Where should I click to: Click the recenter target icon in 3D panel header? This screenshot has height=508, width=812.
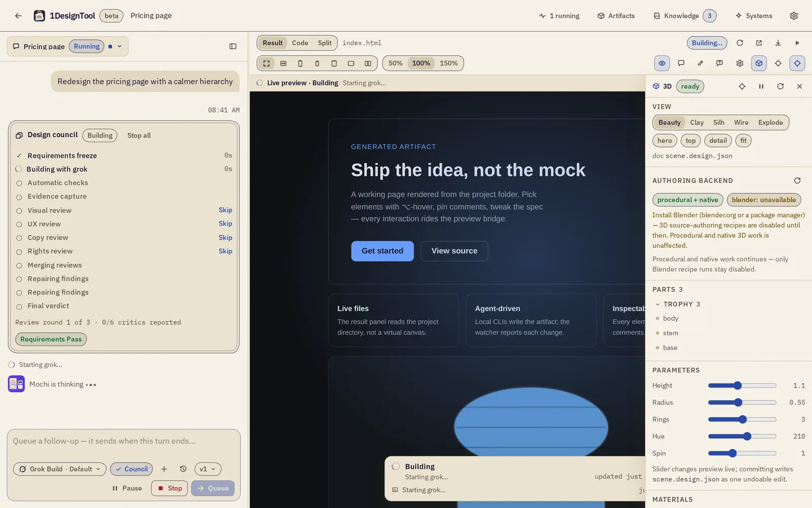point(742,86)
